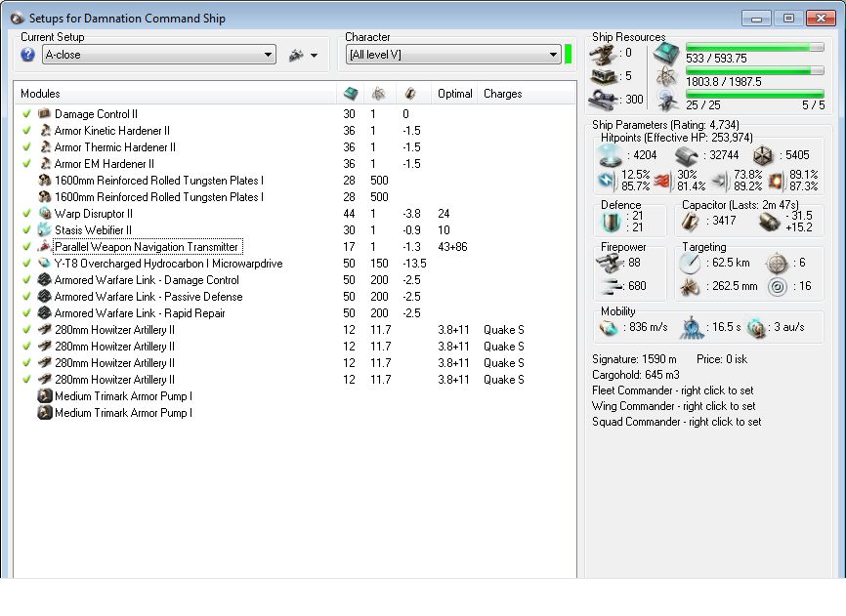Click the powergrid usage green progress bar
846x616 pixels.
click(x=755, y=70)
